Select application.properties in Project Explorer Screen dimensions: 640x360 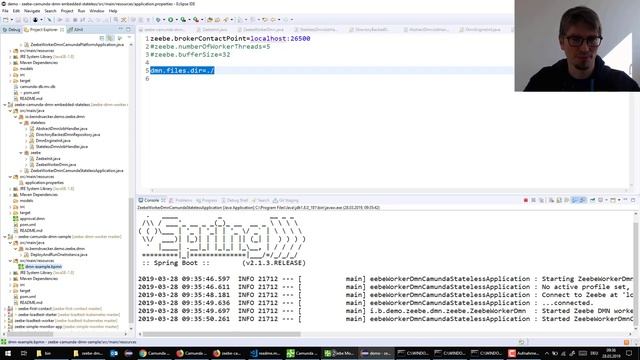[44, 182]
